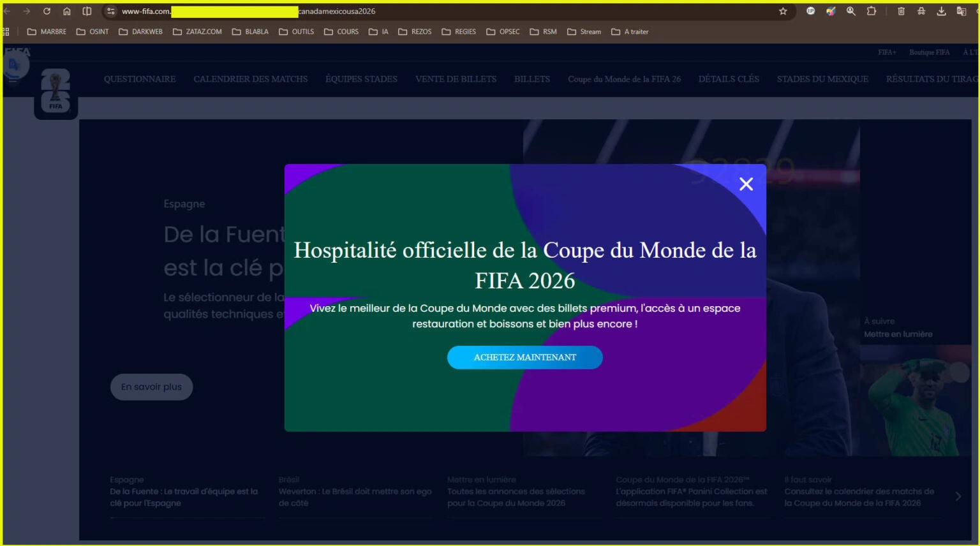980x546 pixels.
Task: Click the magnifier zoom extension icon
Action: point(851,11)
